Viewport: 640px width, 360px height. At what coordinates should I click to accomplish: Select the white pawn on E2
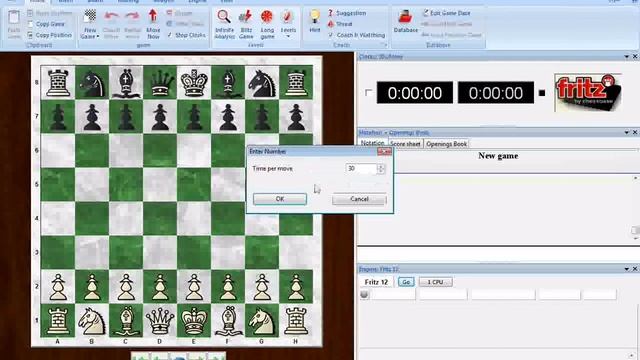pos(194,287)
